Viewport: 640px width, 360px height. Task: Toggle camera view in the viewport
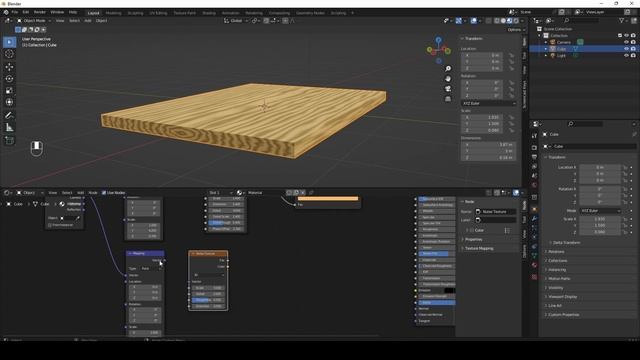[x=448, y=89]
